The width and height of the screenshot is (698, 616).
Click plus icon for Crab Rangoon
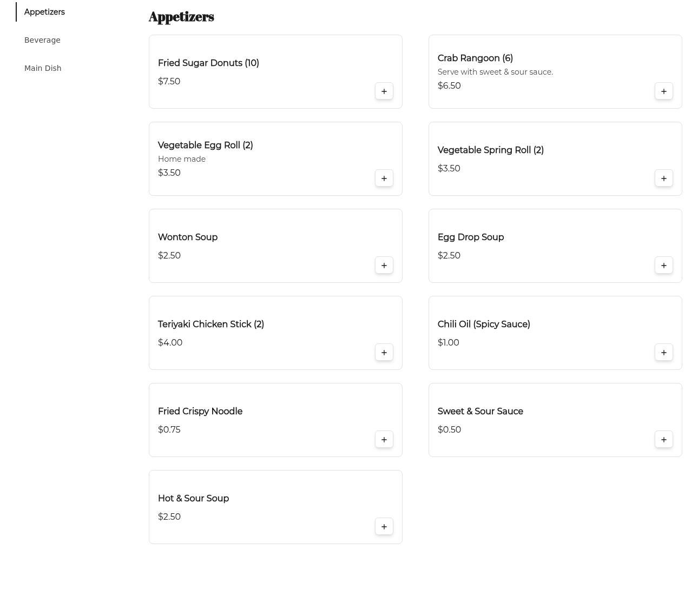(663, 91)
